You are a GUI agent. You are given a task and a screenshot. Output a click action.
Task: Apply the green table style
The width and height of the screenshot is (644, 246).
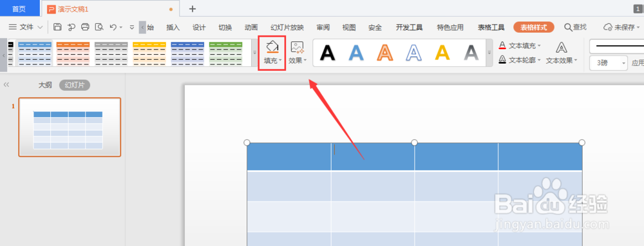click(x=225, y=53)
